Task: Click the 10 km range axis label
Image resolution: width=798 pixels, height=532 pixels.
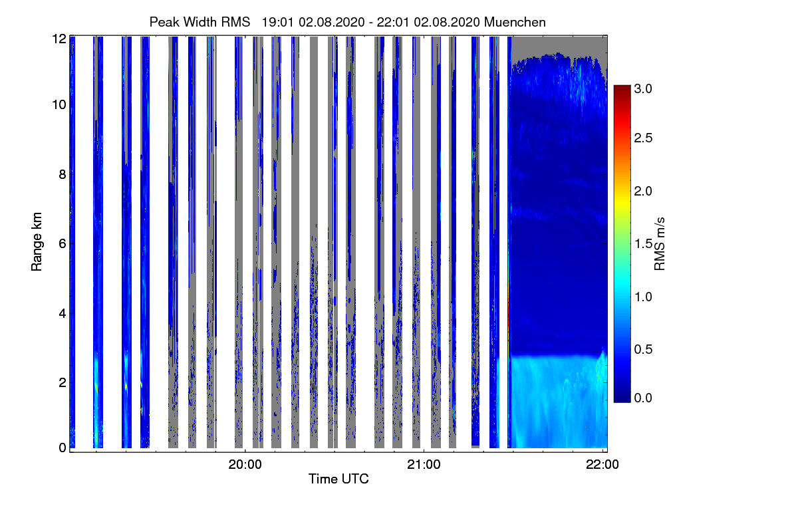Action: pos(58,105)
